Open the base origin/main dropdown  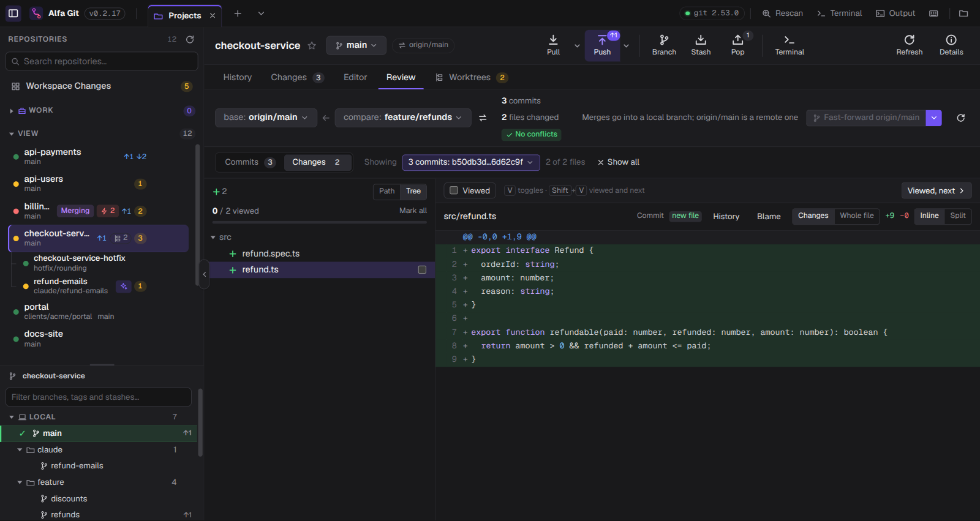[266, 118]
